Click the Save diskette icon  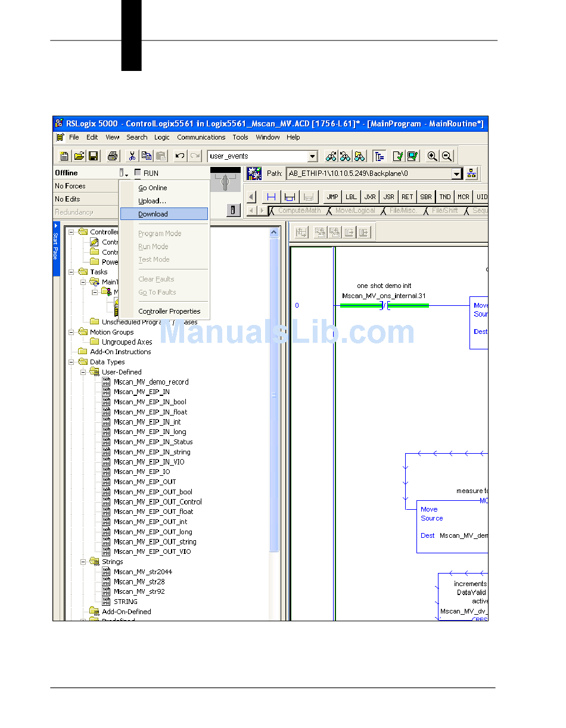pos(94,156)
